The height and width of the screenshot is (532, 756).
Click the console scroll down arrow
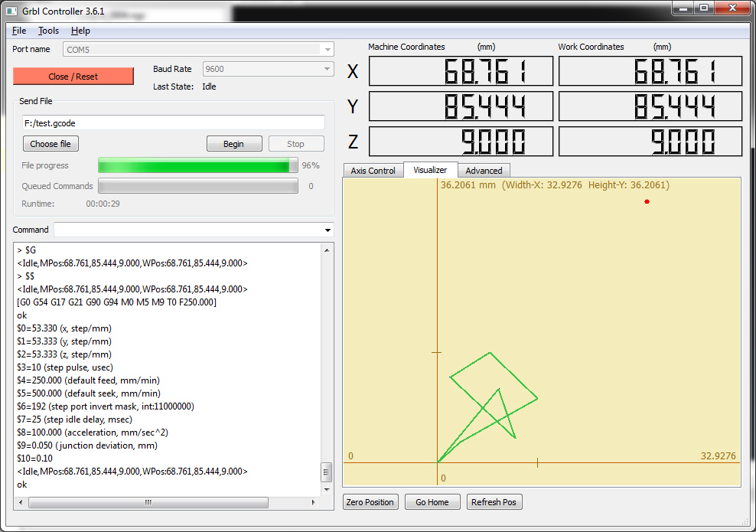pyautogui.click(x=327, y=490)
